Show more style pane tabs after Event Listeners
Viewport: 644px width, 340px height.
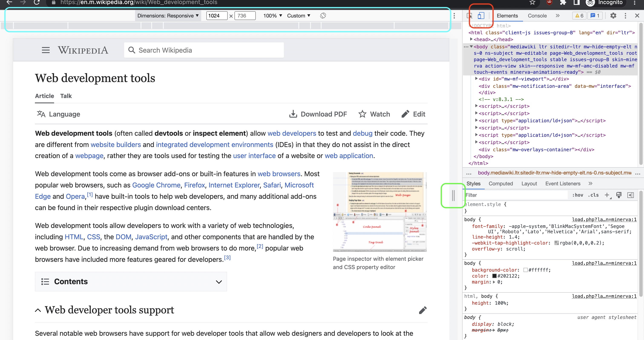coord(591,183)
